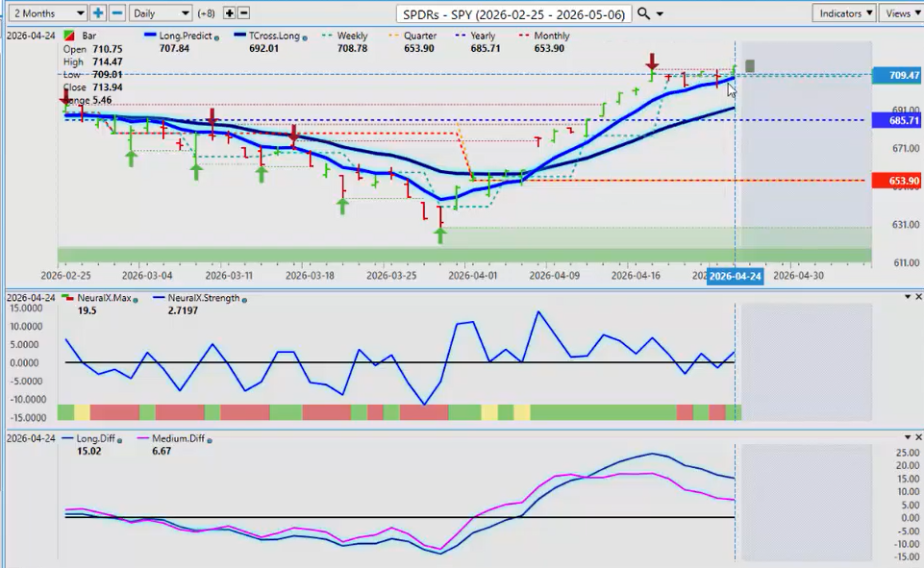Open the Daily interval dropdown
The image size is (924, 568).
pos(160,13)
